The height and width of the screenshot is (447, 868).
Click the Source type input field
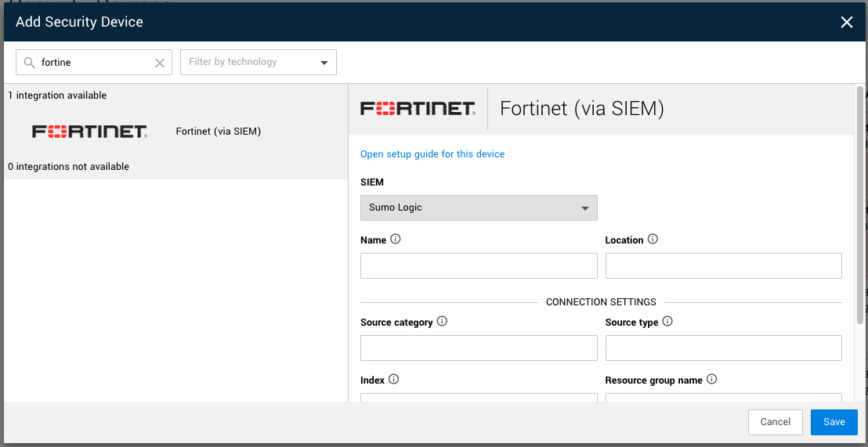point(724,348)
